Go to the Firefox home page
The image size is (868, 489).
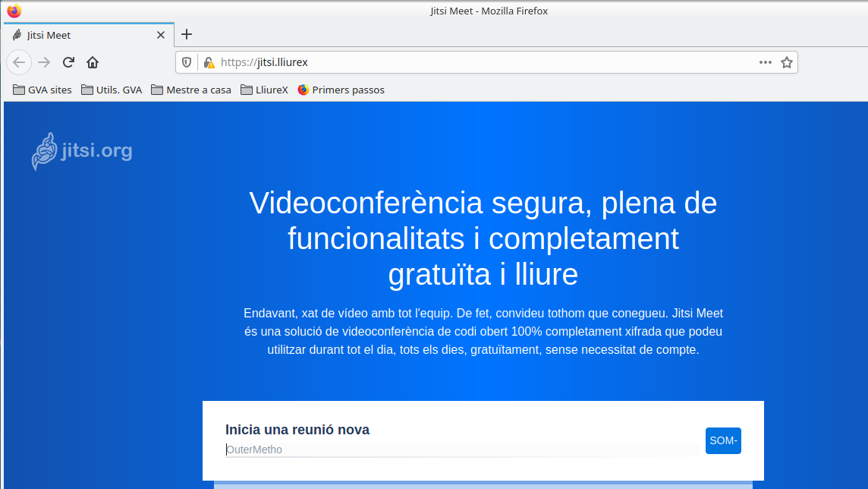tap(93, 62)
